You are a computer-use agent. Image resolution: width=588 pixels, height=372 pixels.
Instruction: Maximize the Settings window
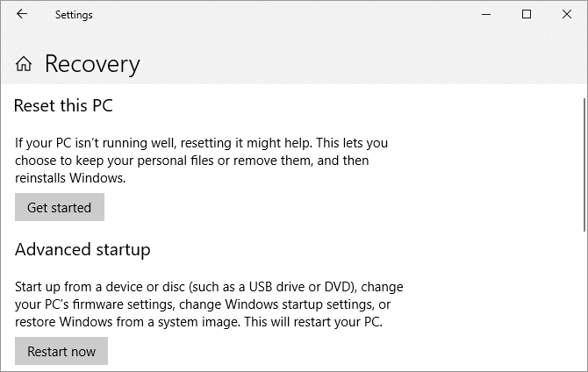(527, 14)
